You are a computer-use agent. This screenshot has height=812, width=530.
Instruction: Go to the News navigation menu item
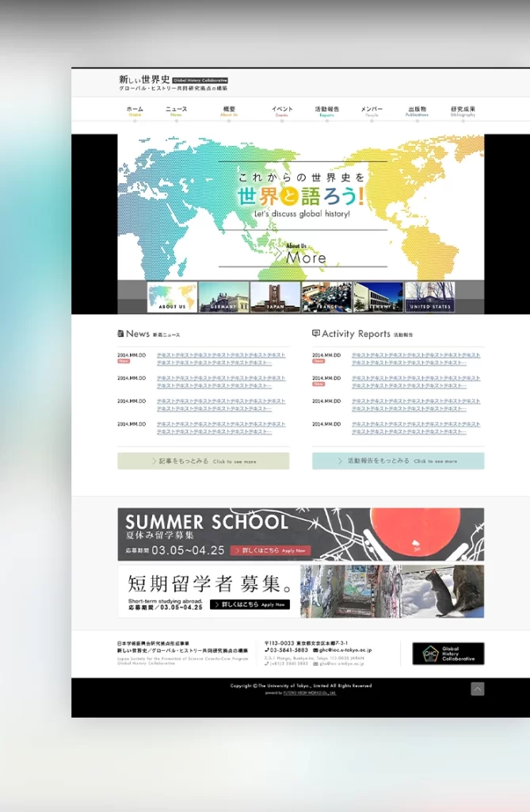point(176,111)
